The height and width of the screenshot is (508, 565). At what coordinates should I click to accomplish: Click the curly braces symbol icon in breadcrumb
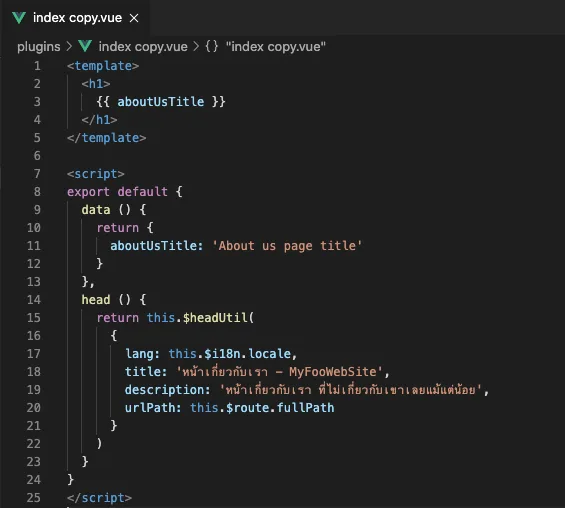pos(212,46)
